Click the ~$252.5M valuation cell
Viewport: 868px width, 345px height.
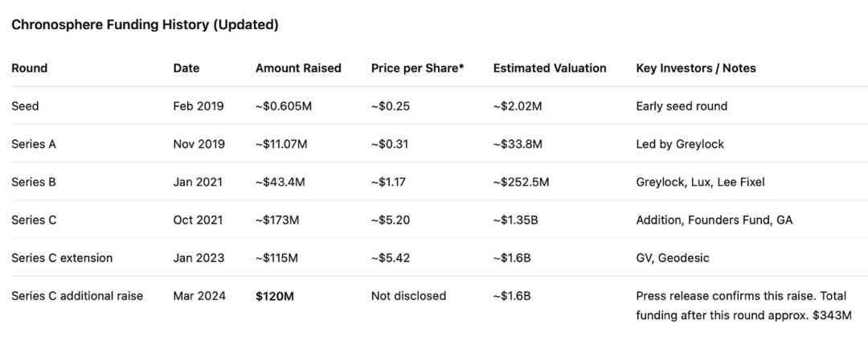(521, 182)
